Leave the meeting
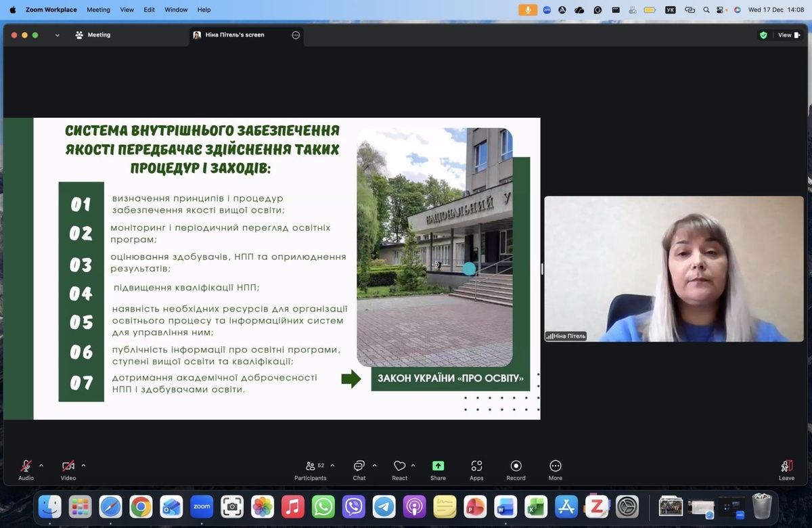Screen dimensions: 812x528 pos(786,470)
